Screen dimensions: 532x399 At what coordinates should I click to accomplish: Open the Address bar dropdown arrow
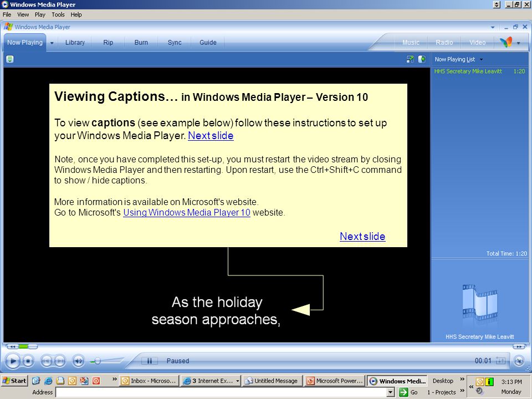[391, 392]
